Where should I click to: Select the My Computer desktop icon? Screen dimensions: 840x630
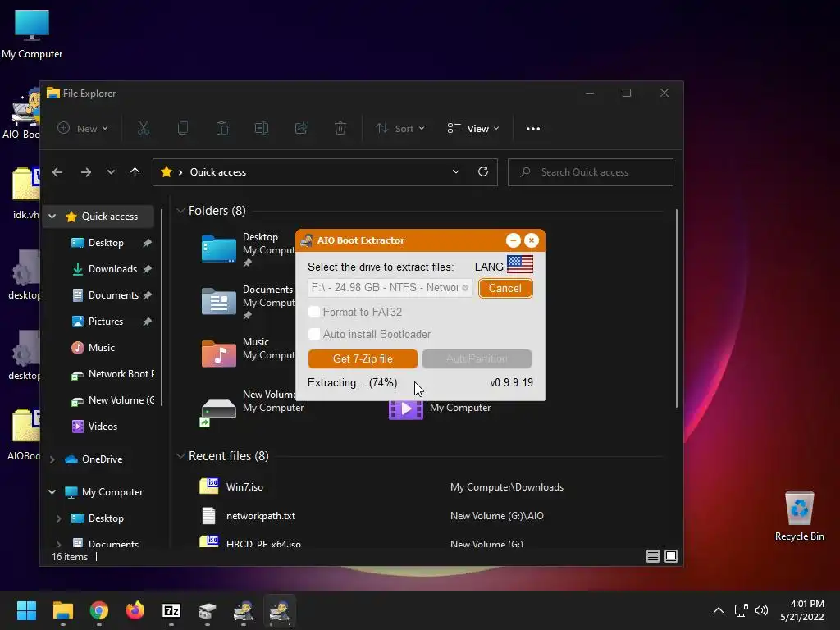tap(32, 33)
